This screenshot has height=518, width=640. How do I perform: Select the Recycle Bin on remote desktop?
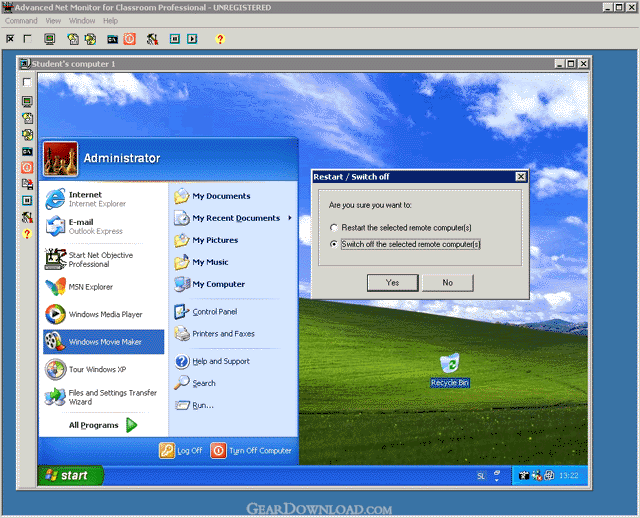tap(450, 370)
